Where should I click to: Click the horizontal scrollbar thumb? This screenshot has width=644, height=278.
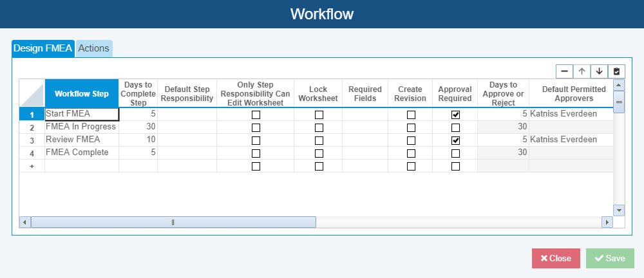click(x=173, y=222)
